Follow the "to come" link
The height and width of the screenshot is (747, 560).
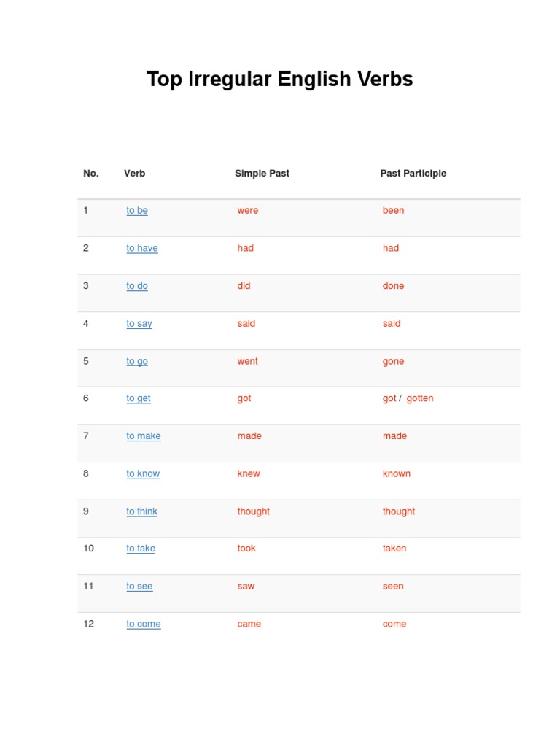click(144, 624)
